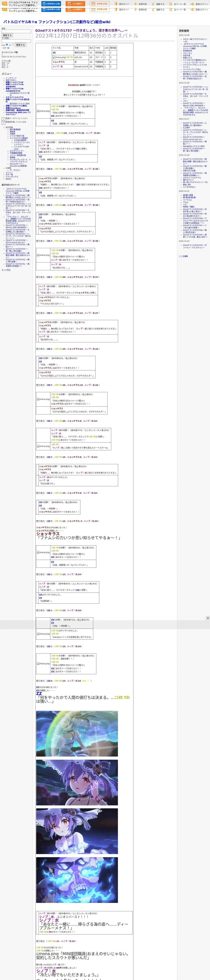Open 草津結衣奈 in update history
This screenshot has width=210, height=980.
pos(188,51)
